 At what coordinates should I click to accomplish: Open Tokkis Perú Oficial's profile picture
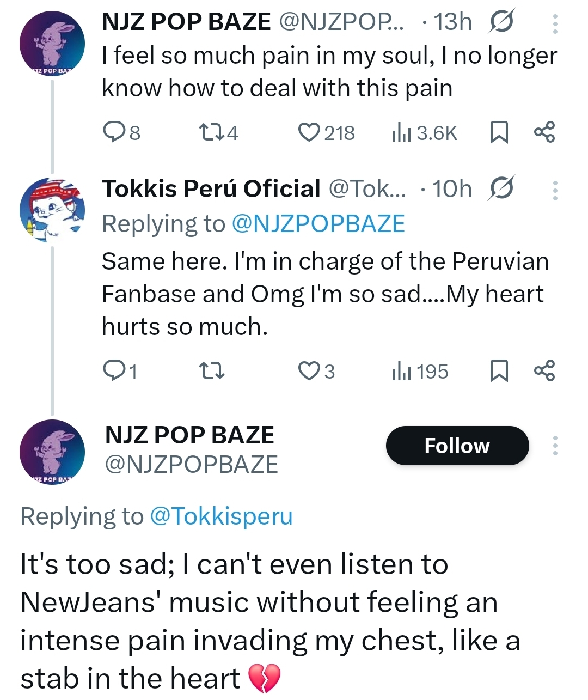click(x=52, y=210)
